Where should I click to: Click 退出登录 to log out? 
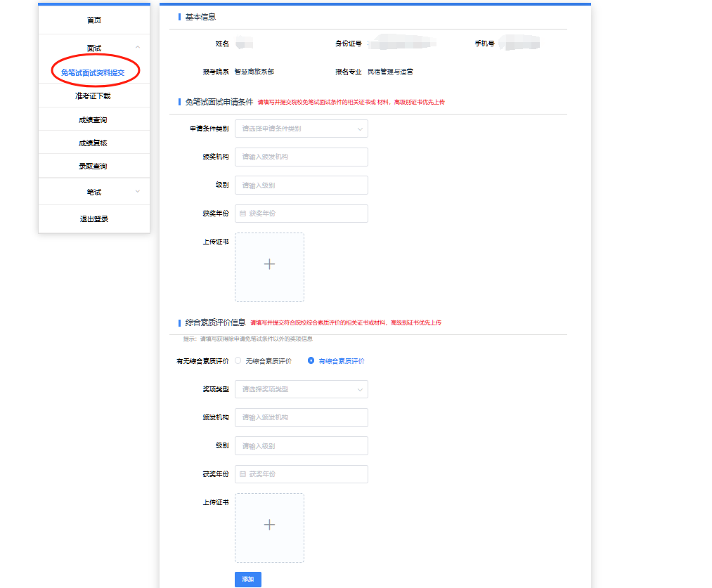pyautogui.click(x=94, y=219)
